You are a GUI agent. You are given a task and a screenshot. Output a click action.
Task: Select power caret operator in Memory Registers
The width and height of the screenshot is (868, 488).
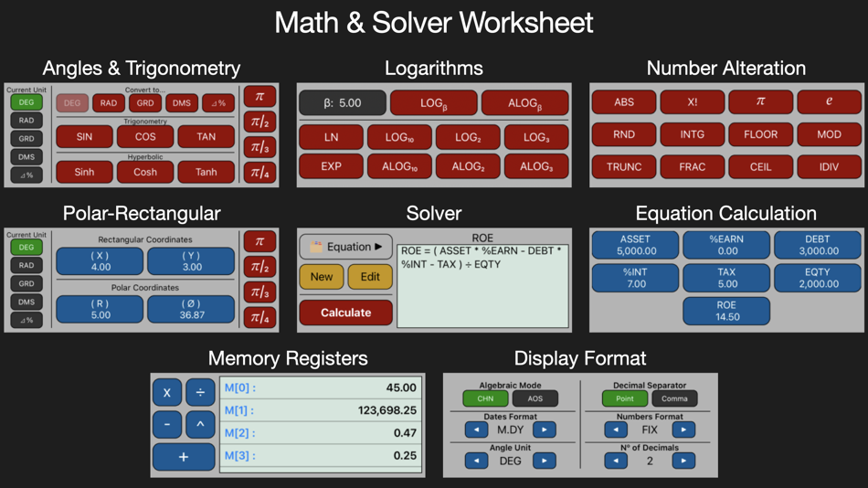[200, 425]
